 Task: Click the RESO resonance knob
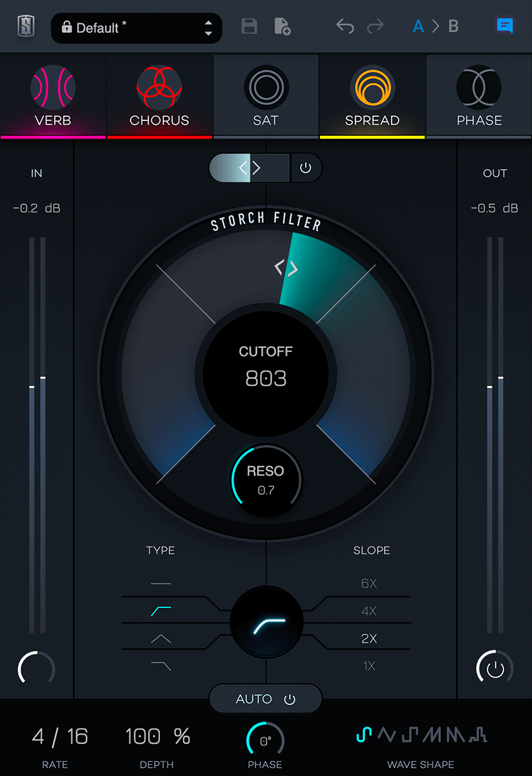[266, 479]
